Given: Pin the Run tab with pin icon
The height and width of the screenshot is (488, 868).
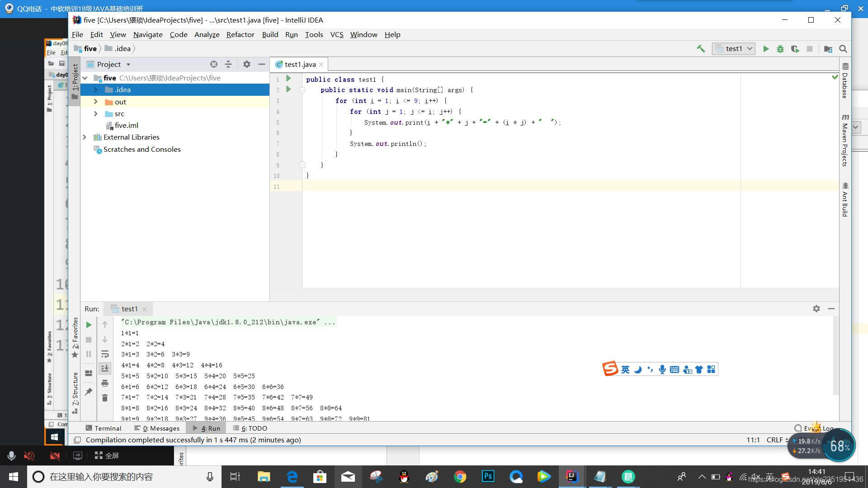Looking at the screenshot, I should click(89, 392).
